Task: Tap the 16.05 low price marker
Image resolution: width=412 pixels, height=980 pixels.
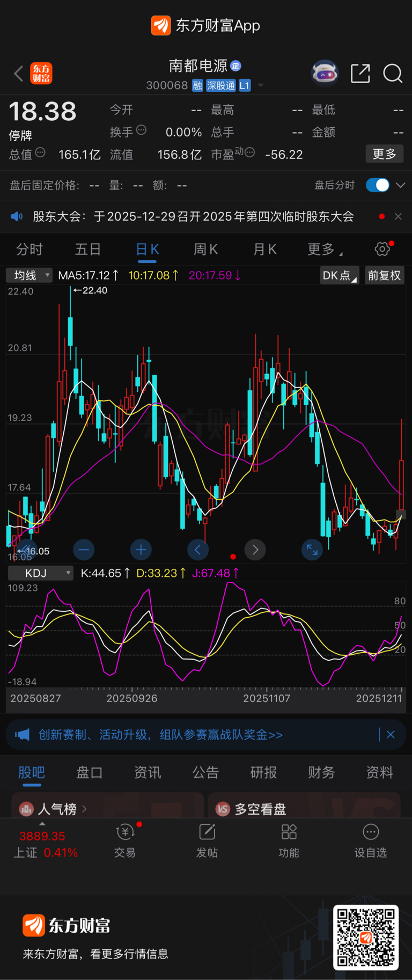Action: pos(33,551)
